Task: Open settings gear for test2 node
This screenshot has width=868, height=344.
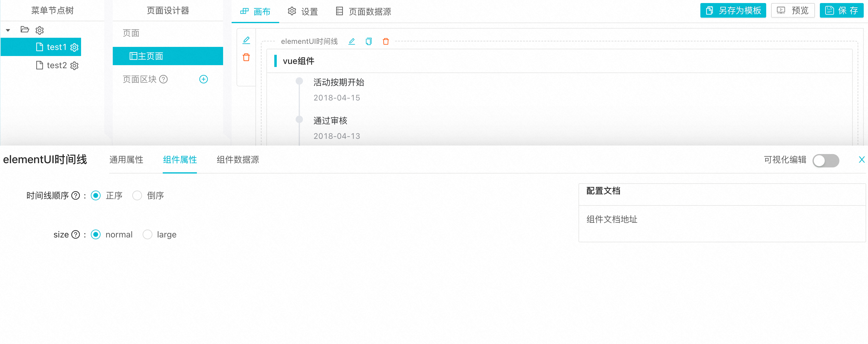Action: [74, 66]
